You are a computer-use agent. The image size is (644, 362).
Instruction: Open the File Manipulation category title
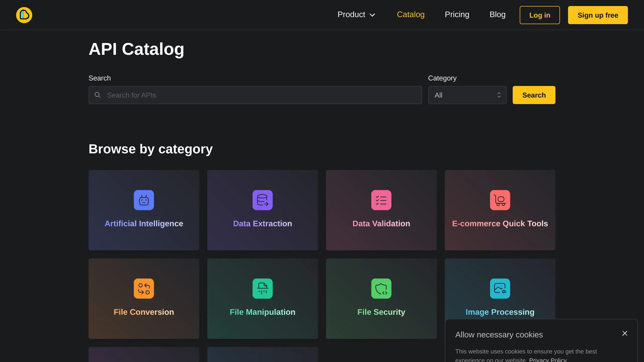263,312
